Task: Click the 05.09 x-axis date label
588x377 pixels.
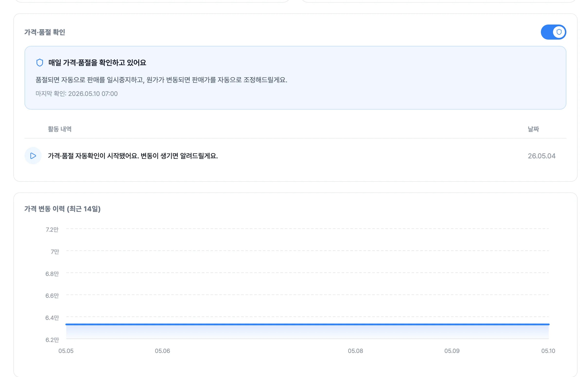Action: pos(452,351)
